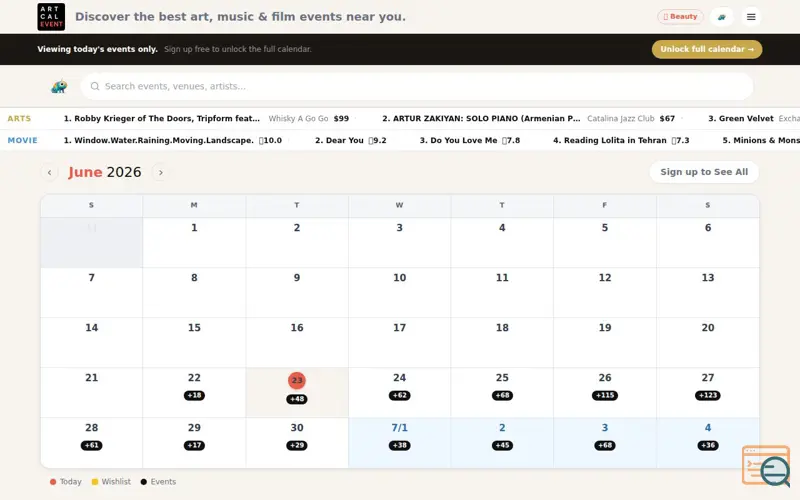The image size is (800, 500).
Task: Open +17 events badge on June 29
Action: (194, 445)
